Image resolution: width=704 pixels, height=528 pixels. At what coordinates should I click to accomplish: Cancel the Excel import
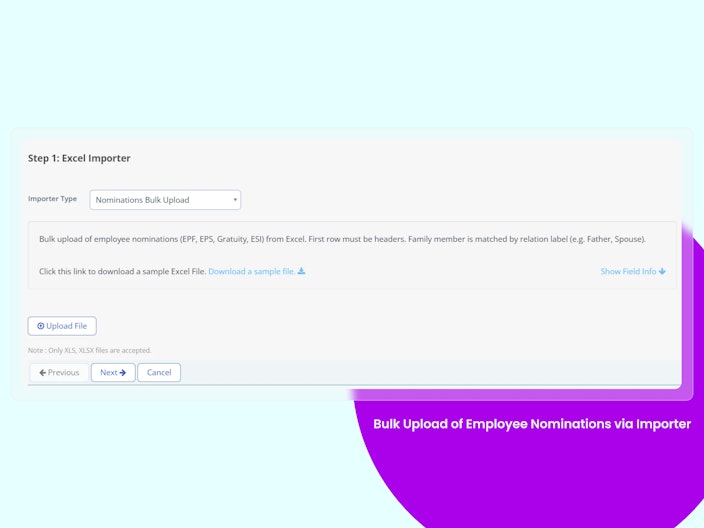(x=159, y=373)
